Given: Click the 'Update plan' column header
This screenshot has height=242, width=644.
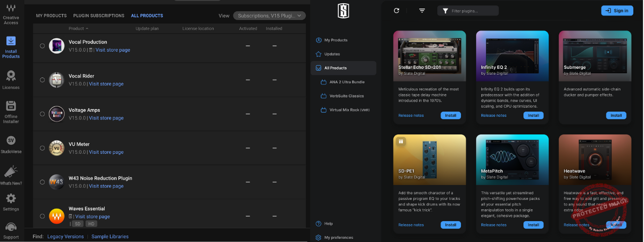Looking at the screenshot, I should pos(147,29).
